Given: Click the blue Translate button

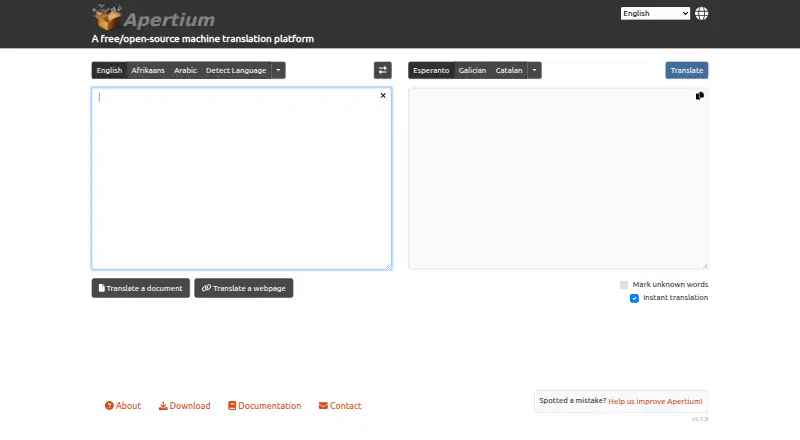Looking at the screenshot, I should point(687,70).
